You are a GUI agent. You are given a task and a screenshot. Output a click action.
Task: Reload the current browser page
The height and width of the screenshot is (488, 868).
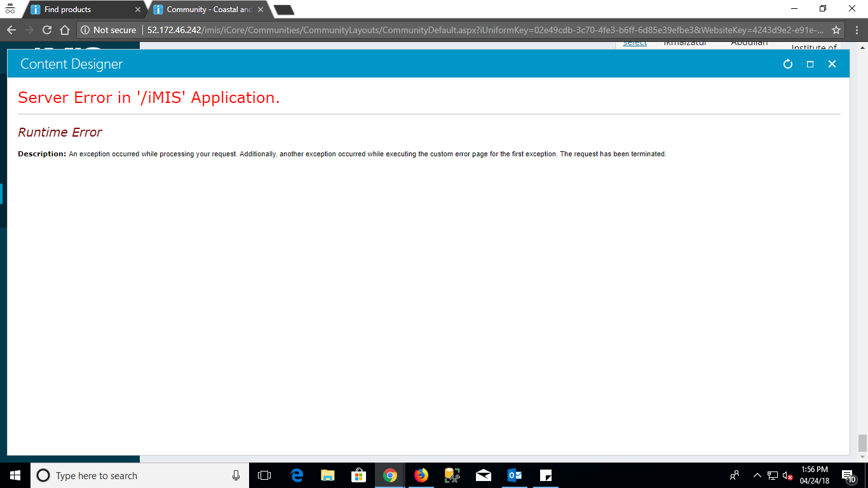tap(46, 30)
